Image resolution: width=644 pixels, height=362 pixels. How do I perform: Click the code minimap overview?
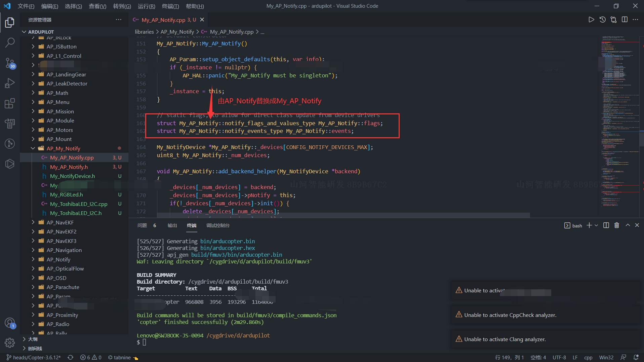[620, 126]
